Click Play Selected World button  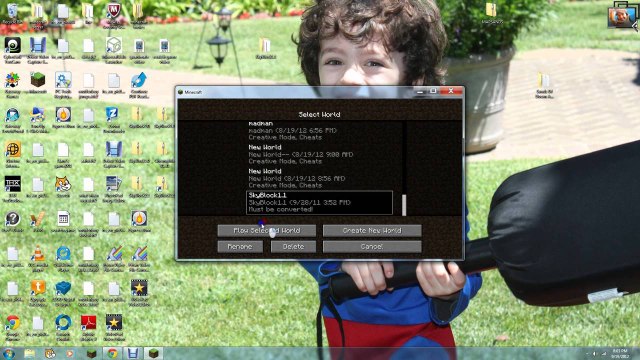click(267, 231)
